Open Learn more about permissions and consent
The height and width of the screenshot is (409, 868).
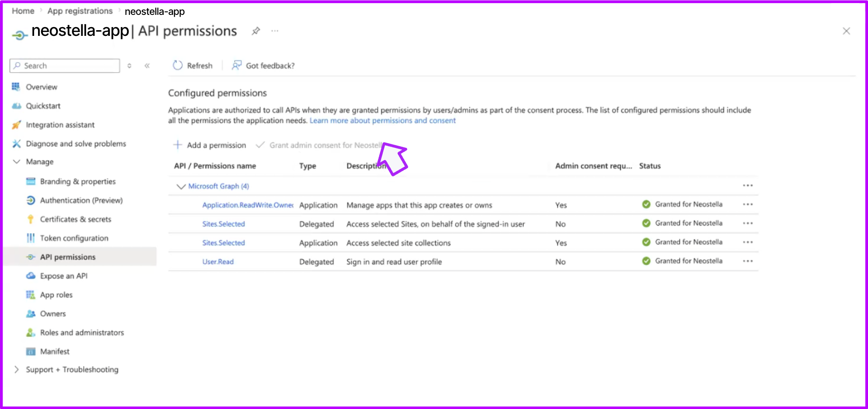(x=383, y=121)
